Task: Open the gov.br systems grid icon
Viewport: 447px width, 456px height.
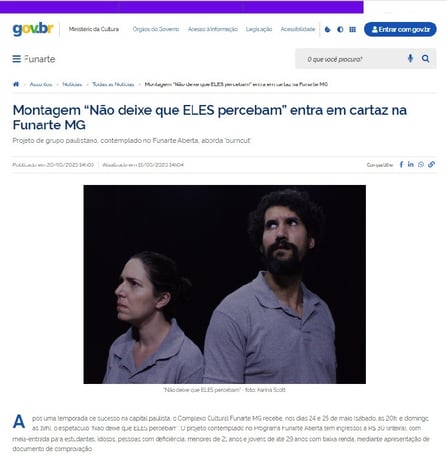Action: point(352,29)
